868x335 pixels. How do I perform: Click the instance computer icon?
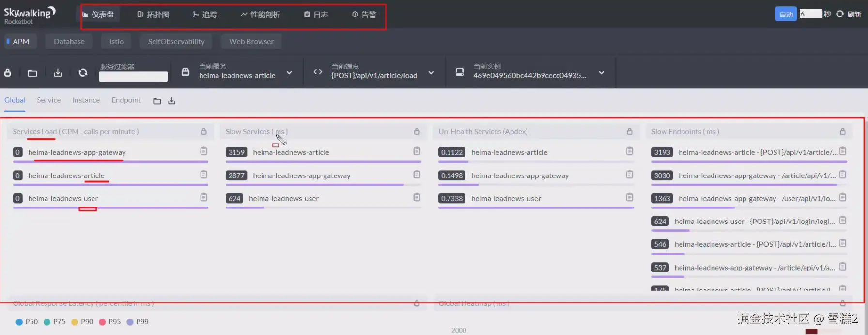coord(460,72)
